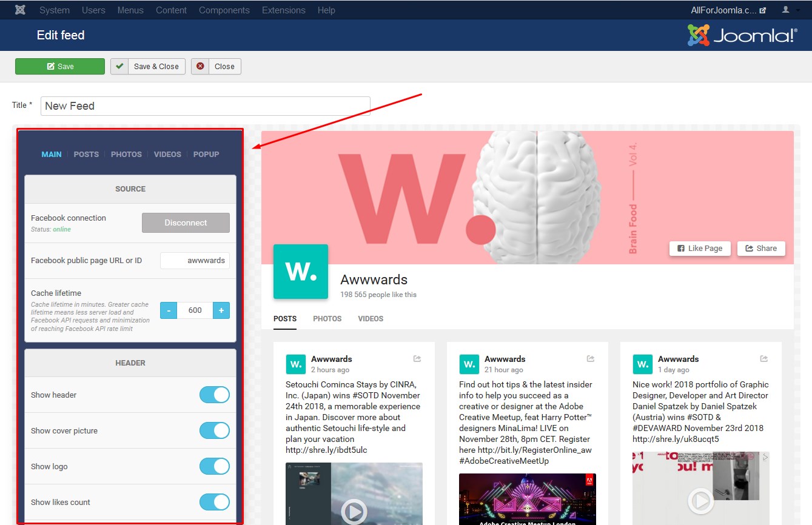Viewport: 812px width, 525px height.
Task: Click the Joomla logo icon in top menu bar
Action: 21,10
